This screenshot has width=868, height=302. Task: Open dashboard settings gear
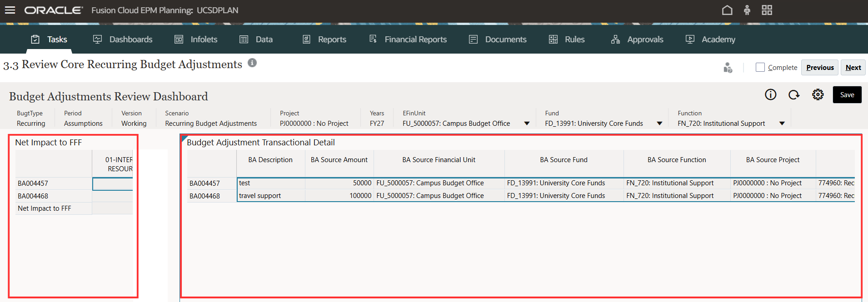818,94
